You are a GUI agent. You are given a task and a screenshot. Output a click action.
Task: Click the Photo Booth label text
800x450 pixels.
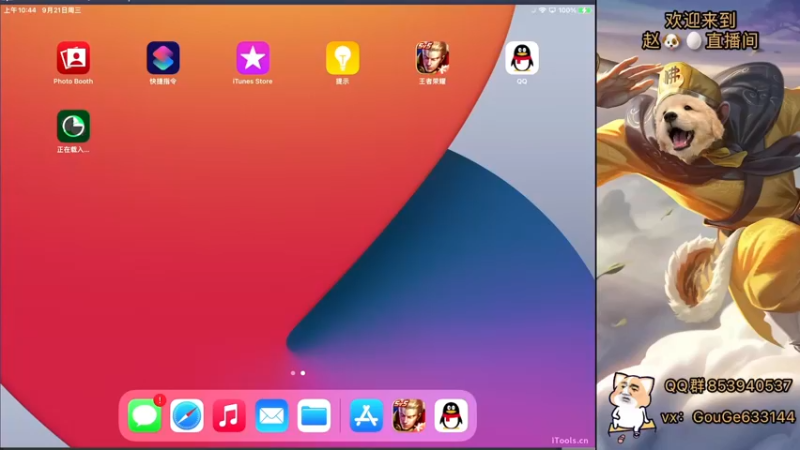click(x=73, y=81)
